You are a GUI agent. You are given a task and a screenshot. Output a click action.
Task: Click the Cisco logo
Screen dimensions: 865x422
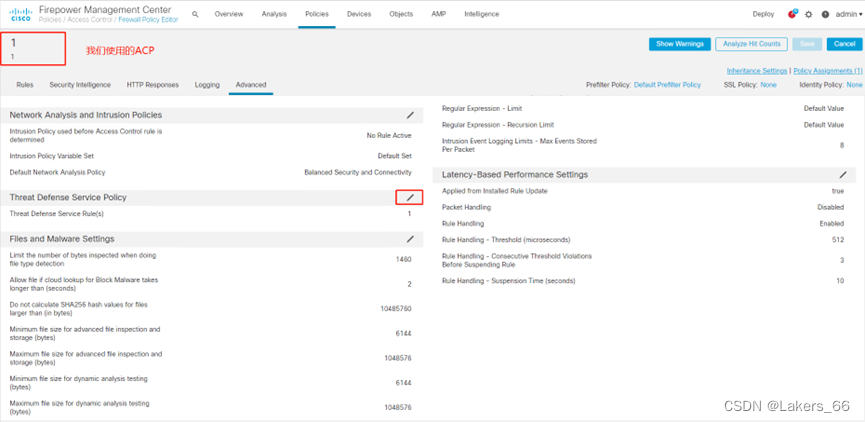21,14
